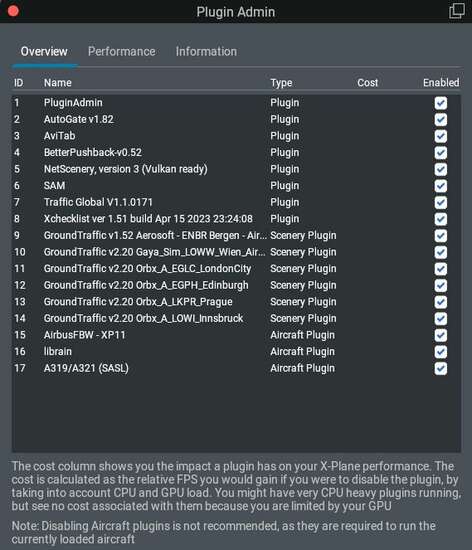Pop out the Plugin Admin window
This screenshot has width=472, height=550.
pos(457,11)
